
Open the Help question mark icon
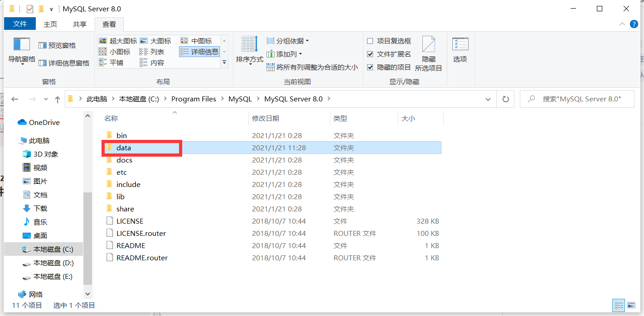pyautogui.click(x=634, y=24)
